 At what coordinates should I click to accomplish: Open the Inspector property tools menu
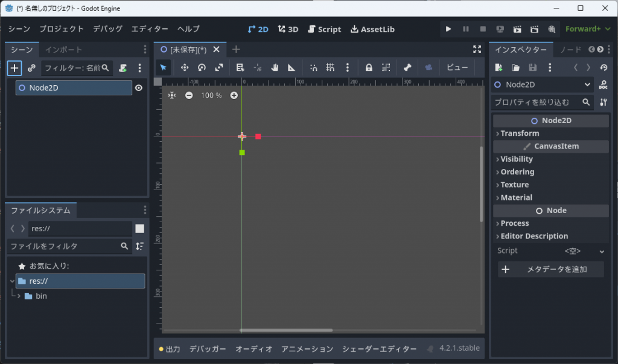point(603,102)
